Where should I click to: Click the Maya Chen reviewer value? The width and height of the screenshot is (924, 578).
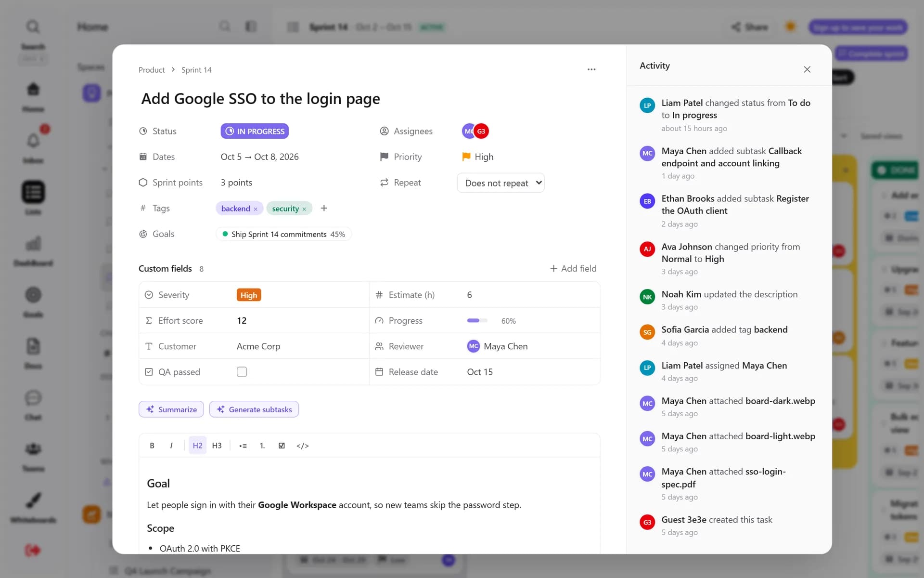[x=498, y=346]
